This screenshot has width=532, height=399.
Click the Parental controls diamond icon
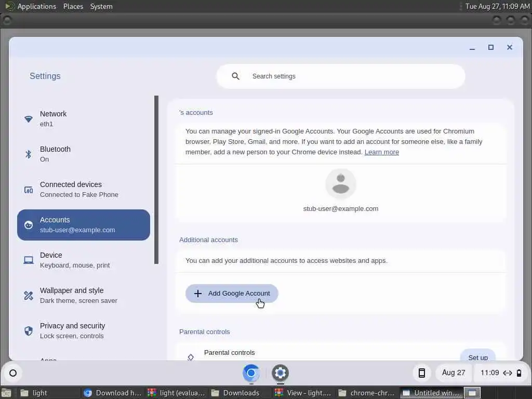click(191, 357)
